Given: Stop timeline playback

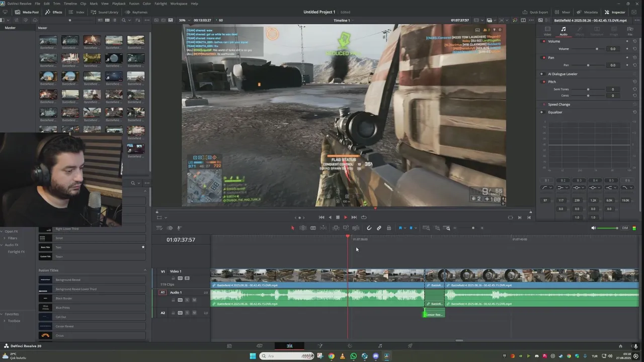Looking at the screenshot, I should tap(338, 217).
